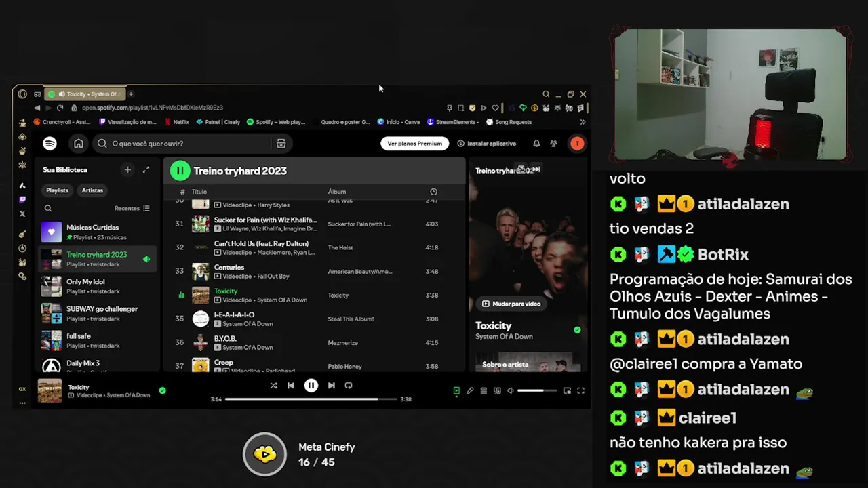Adjust the volume slider

pos(537,391)
